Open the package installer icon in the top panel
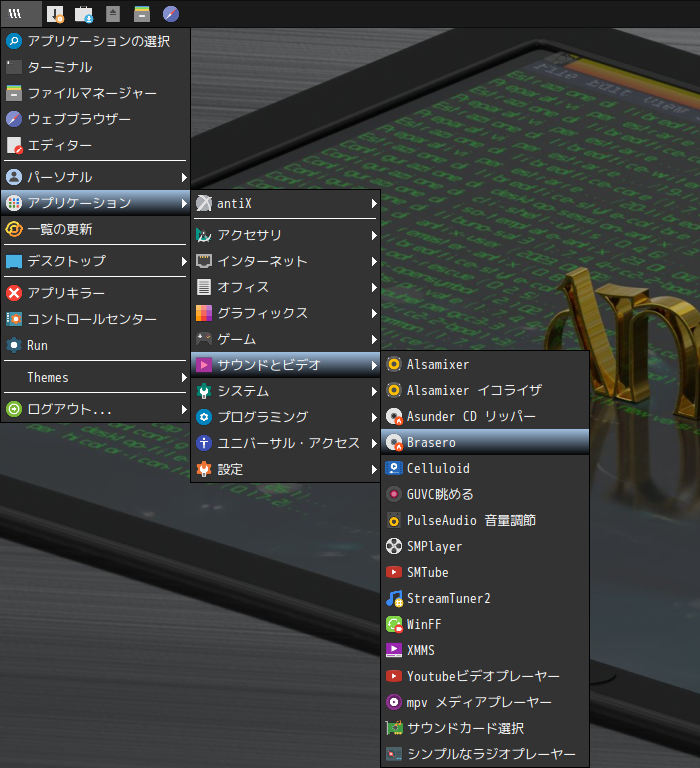Image resolution: width=700 pixels, height=768 pixels. pyautogui.click(x=55, y=14)
